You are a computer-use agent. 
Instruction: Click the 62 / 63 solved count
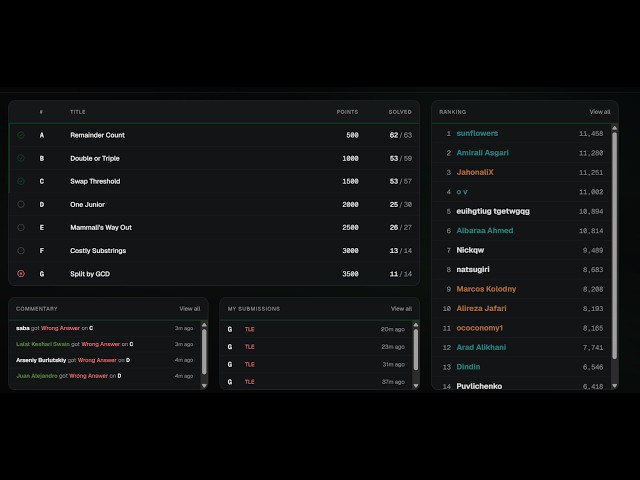tap(400, 135)
